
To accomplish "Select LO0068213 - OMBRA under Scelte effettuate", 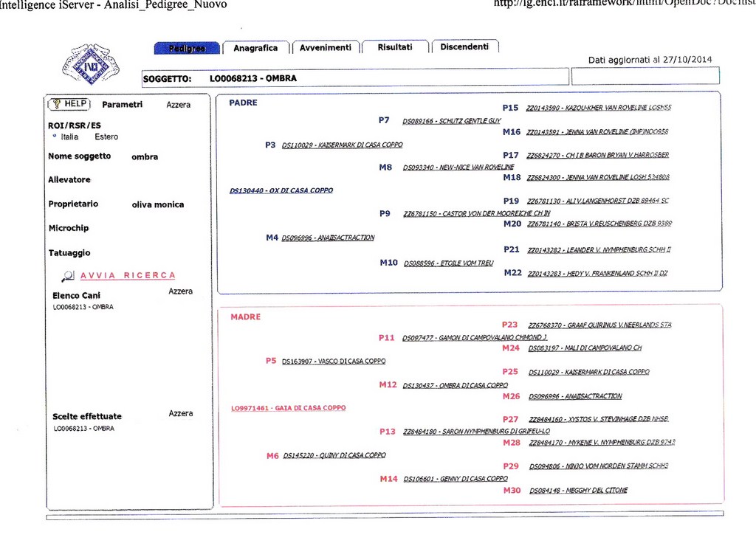I will 84,428.
